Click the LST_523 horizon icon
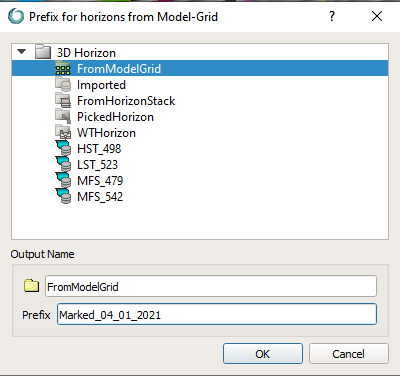400x376 pixels. point(63,165)
